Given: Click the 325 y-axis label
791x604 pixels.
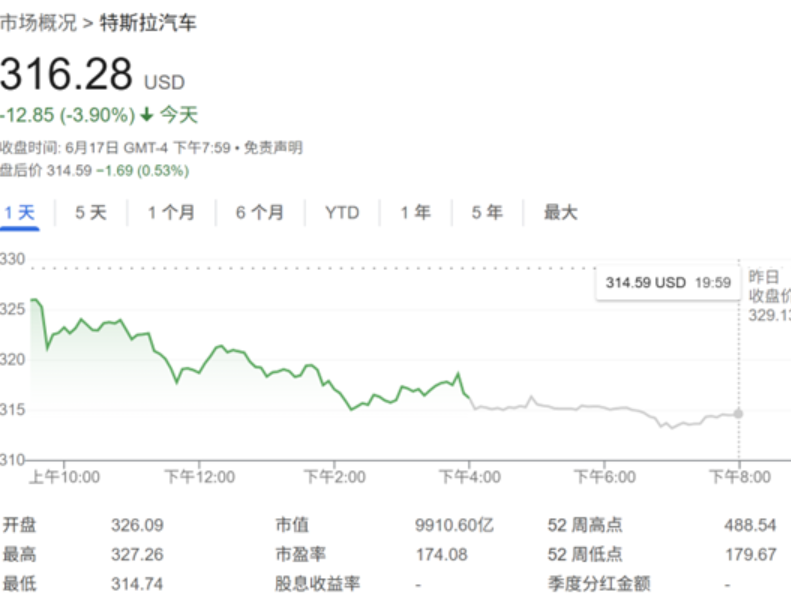Looking at the screenshot, I should pos(12,309).
